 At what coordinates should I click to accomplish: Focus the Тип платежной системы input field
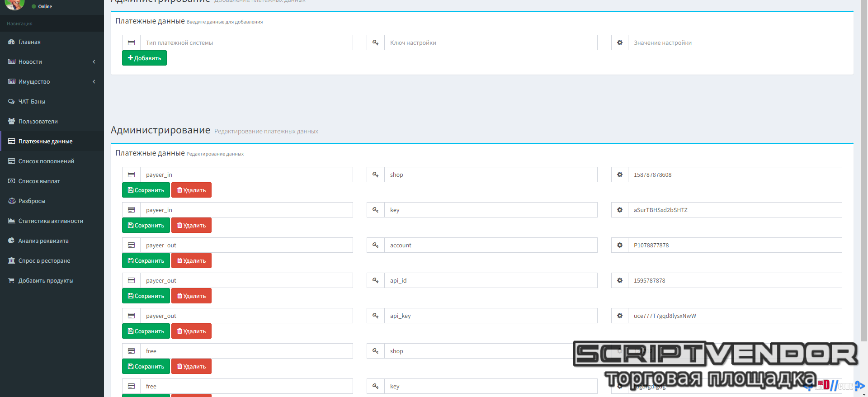[x=246, y=43]
